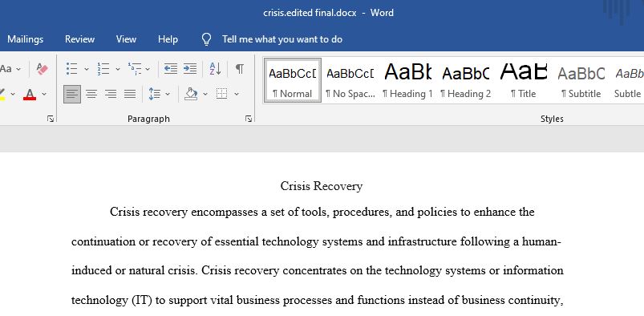The image size is (644, 316).
Task: Click the Numbering list icon
Action: [103, 69]
